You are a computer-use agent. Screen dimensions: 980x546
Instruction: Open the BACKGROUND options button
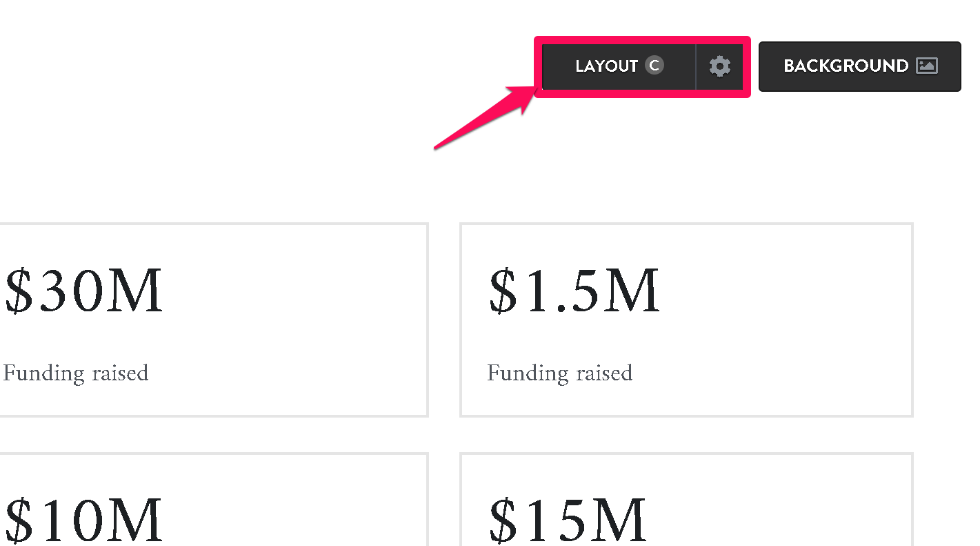859,66
